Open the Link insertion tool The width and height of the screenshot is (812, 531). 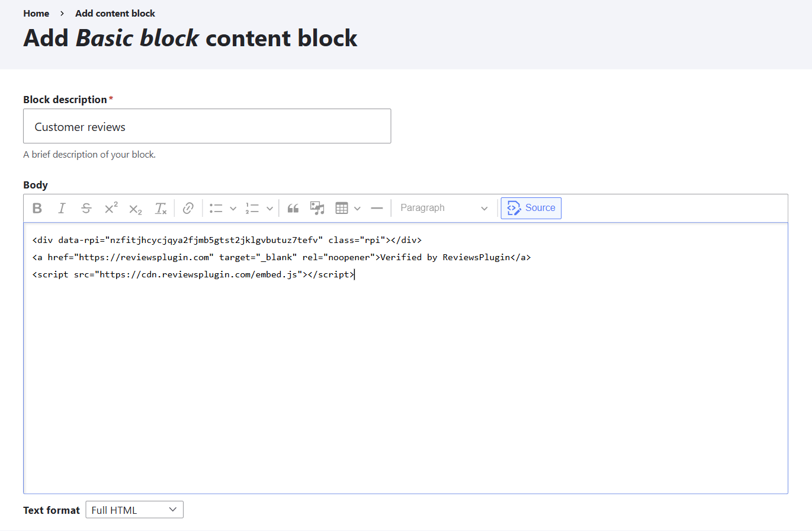[x=188, y=208]
